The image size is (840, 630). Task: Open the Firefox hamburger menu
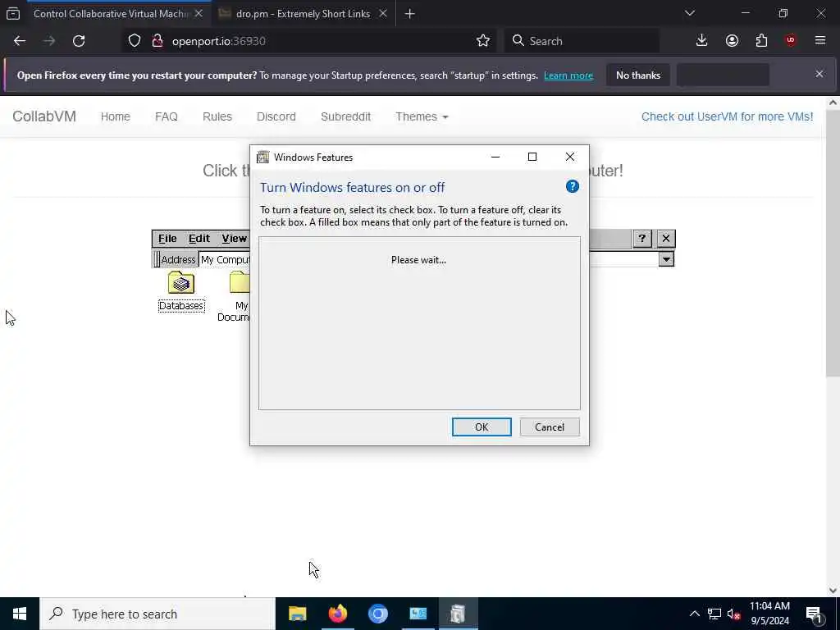[x=820, y=41]
